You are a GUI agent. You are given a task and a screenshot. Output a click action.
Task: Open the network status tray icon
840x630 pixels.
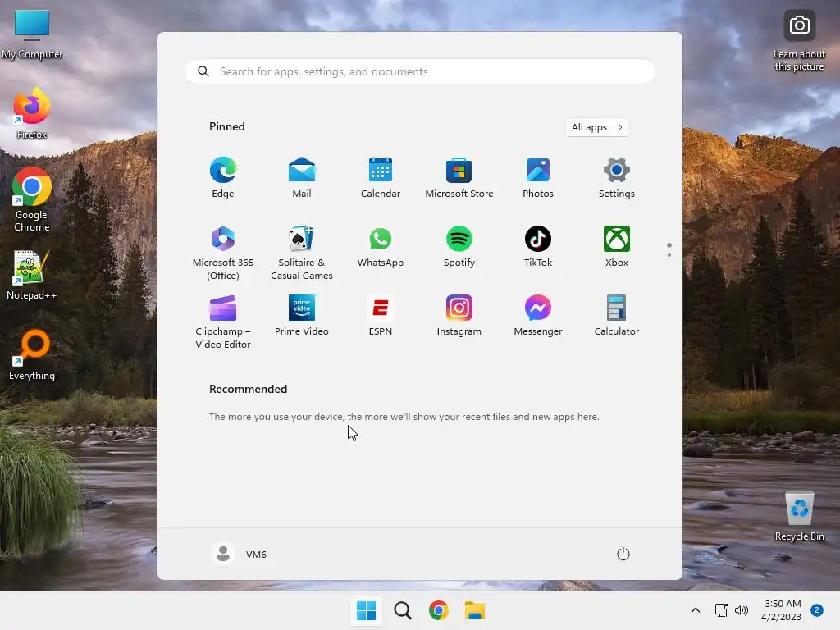tap(721, 610)
